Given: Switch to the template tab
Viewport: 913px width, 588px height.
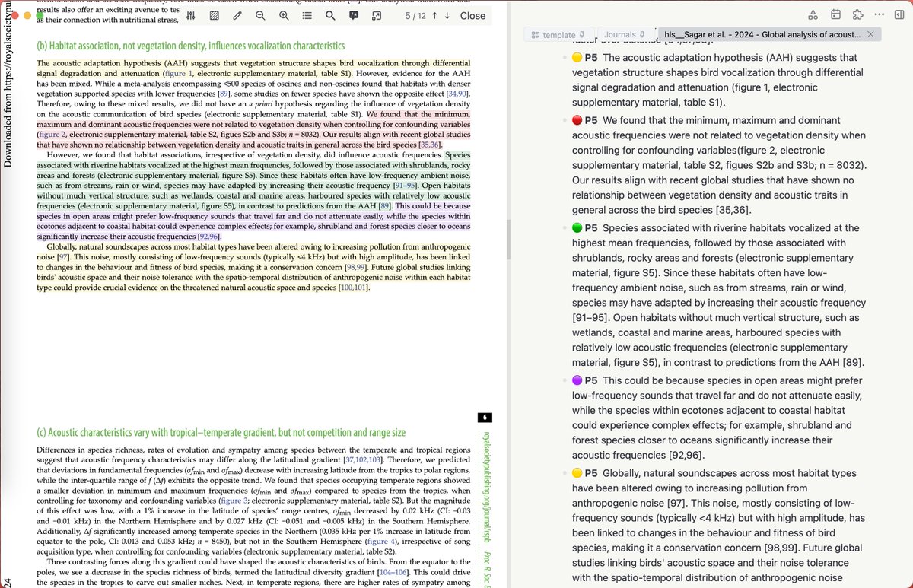Looking at the screenshot, I should pos(559,35).
